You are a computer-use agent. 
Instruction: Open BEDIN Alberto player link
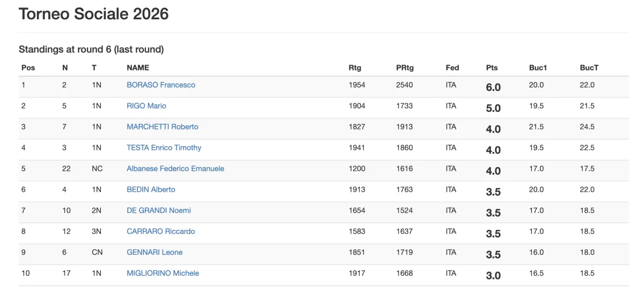[151, 190]
